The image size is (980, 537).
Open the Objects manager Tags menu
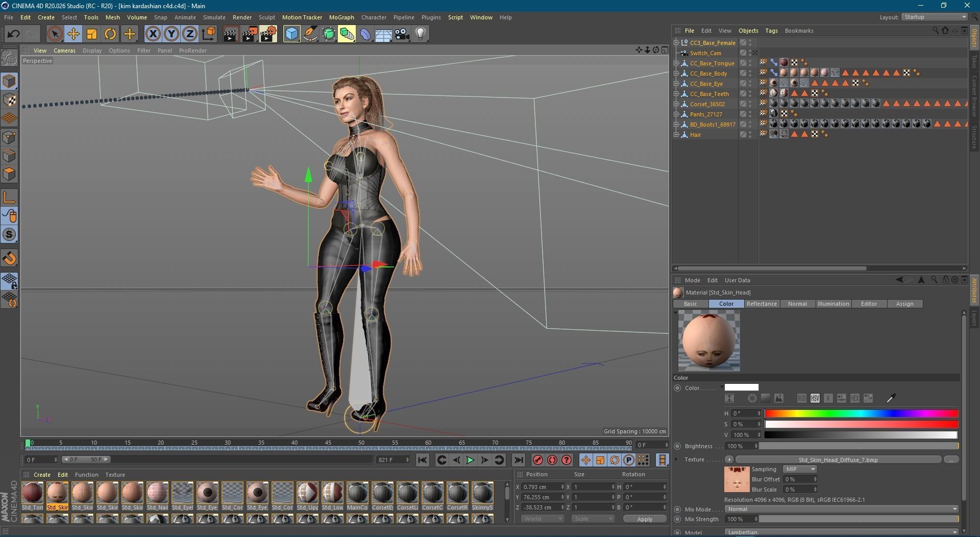pos(771,31)
